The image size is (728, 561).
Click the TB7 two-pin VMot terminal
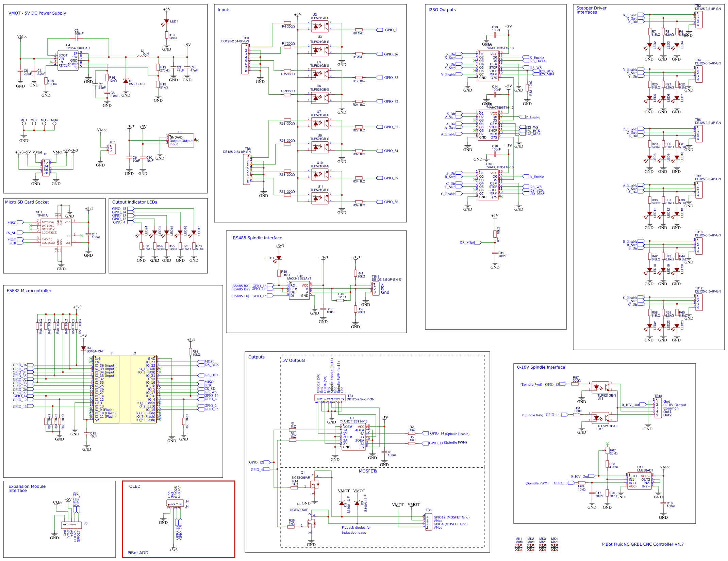pyautogui.click(x=112, y=149)
